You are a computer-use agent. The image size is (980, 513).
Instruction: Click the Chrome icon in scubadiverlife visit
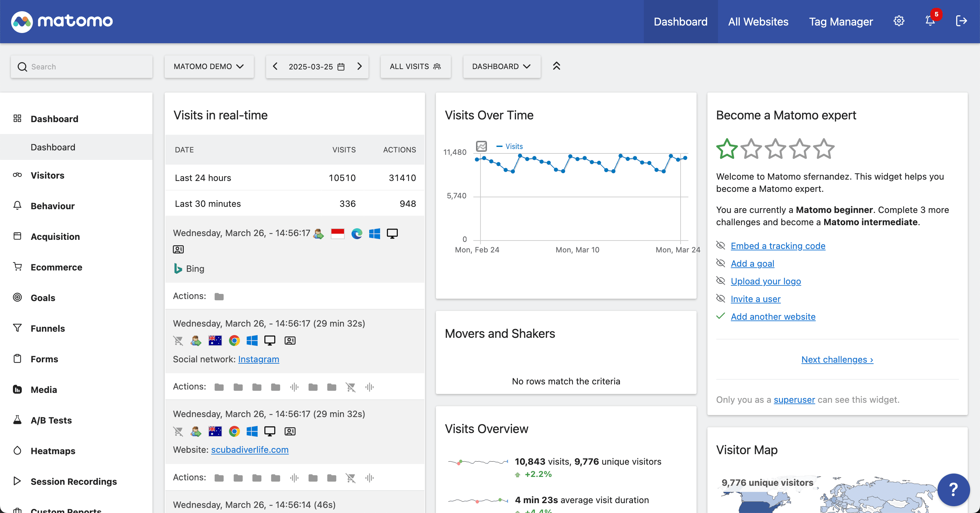pos(234,431)
